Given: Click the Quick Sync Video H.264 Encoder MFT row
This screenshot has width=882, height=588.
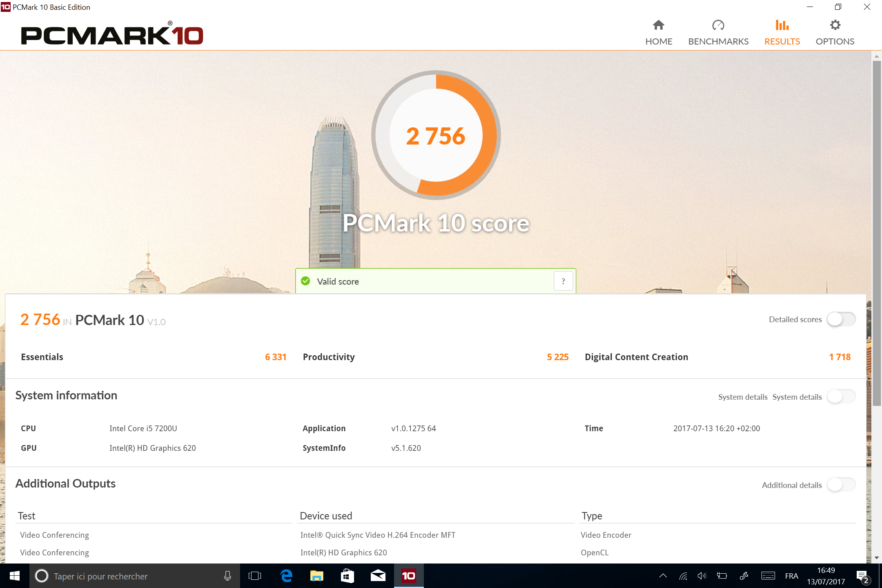Looking at the screenshot, I should tap(378, 535).
